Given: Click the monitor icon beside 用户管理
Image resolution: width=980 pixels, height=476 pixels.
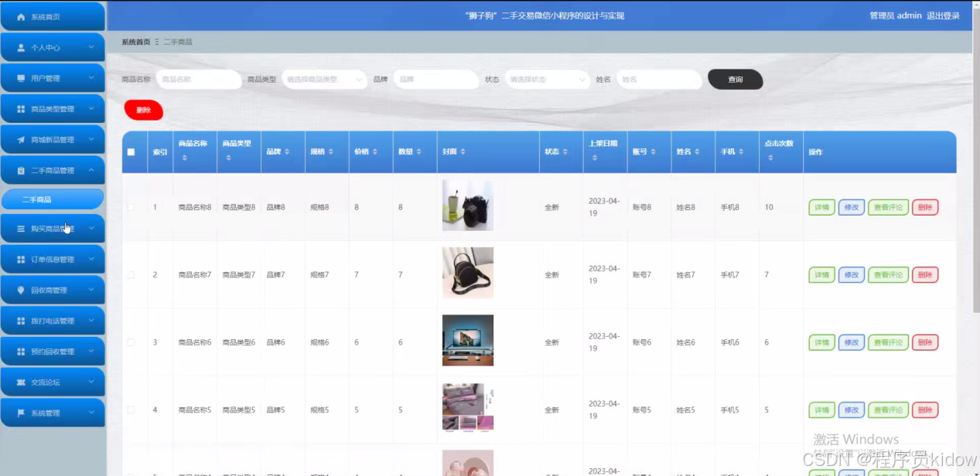Looking at the screenshot, I should pos(21,78).
